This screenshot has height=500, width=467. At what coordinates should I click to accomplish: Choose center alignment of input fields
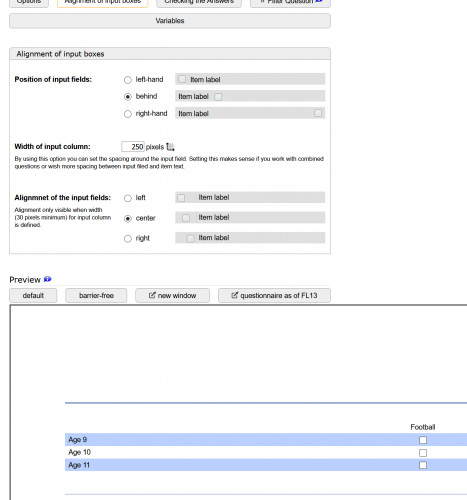point(128,219)
